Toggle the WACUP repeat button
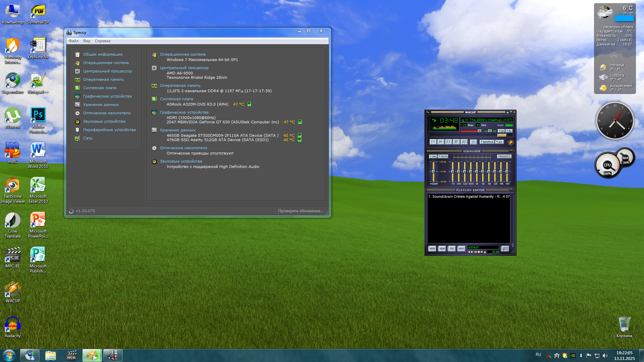This screenshot has height=362, width=644. click(499, 142)
